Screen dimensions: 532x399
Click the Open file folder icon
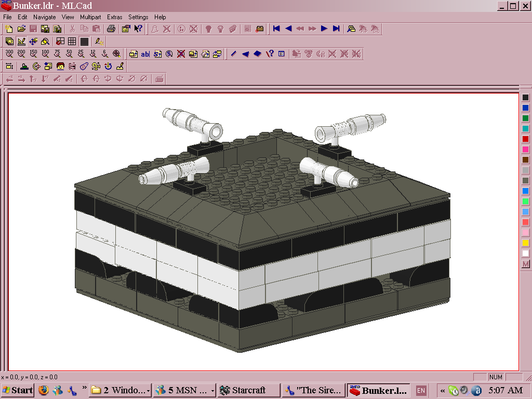pyautogui.click(x=21, y=29)
